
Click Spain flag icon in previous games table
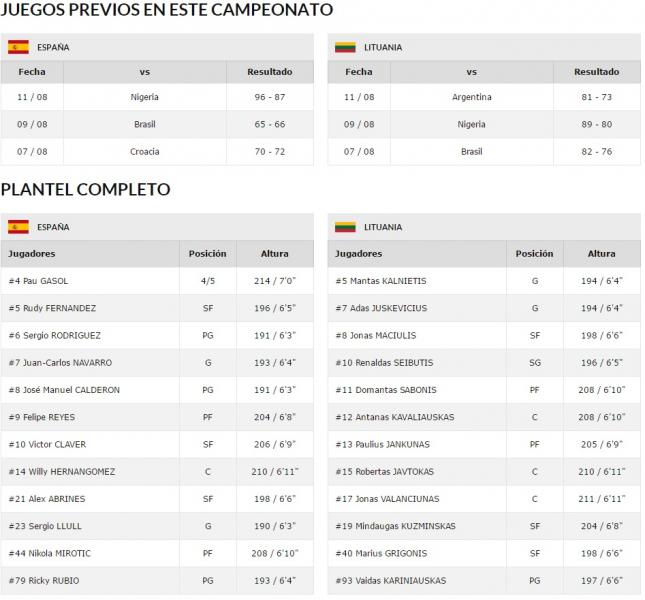19,47
